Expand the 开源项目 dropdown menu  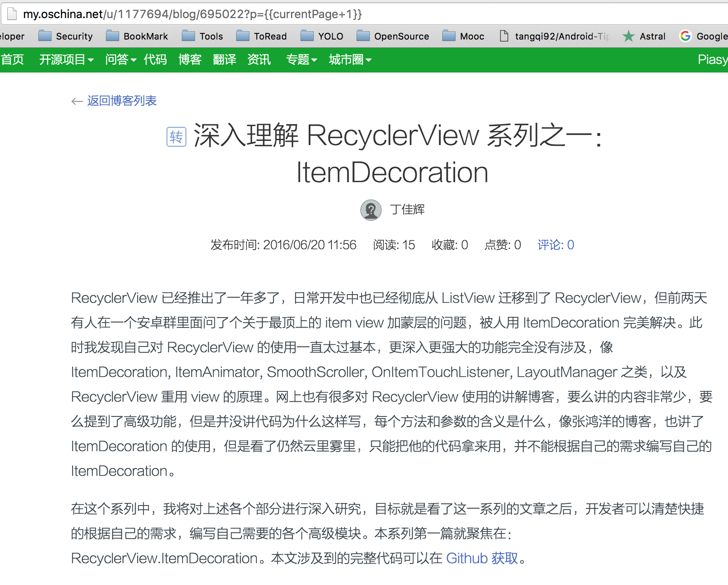pos(66,60)
